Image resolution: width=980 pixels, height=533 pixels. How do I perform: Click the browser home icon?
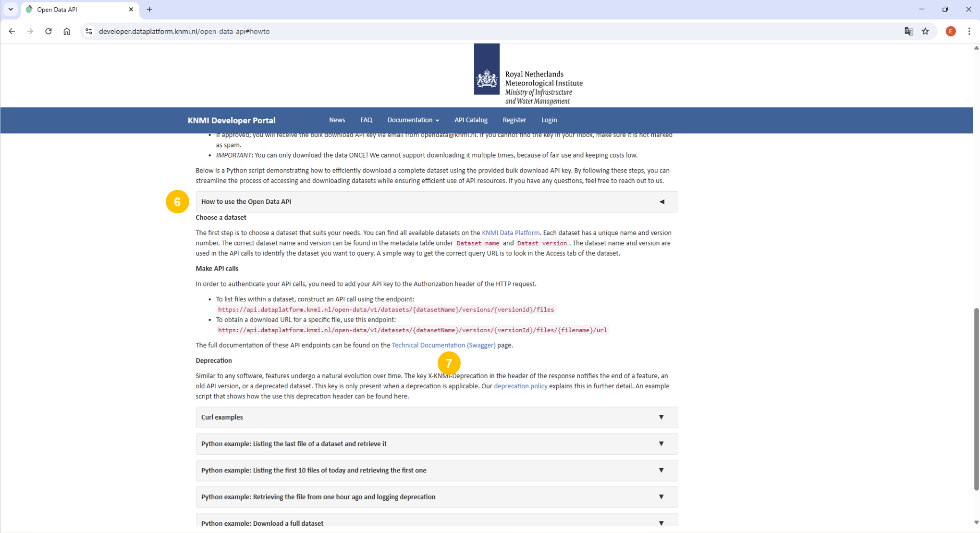[67, 31]
